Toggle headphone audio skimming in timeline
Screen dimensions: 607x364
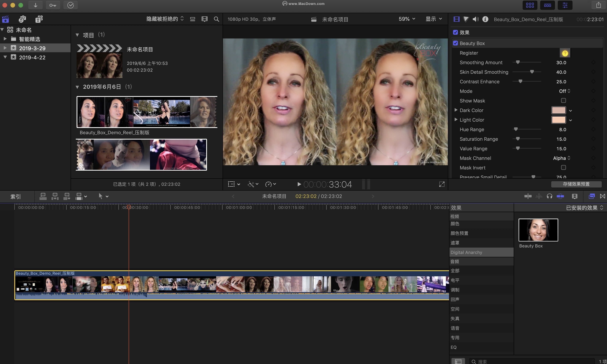click(x=549, y=196)
